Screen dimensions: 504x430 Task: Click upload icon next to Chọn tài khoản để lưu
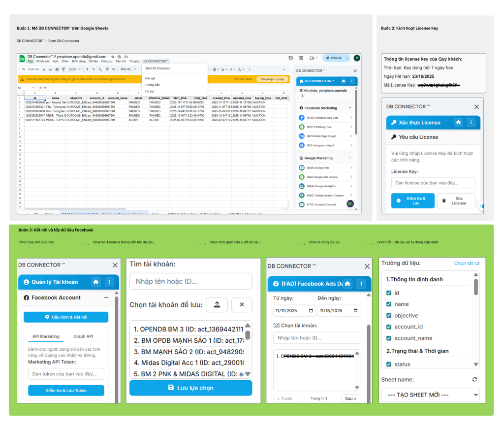click(x=217, y=305)
